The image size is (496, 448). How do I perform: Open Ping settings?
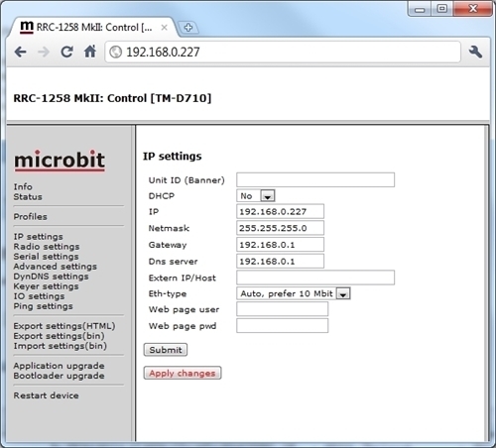(44, 306)
